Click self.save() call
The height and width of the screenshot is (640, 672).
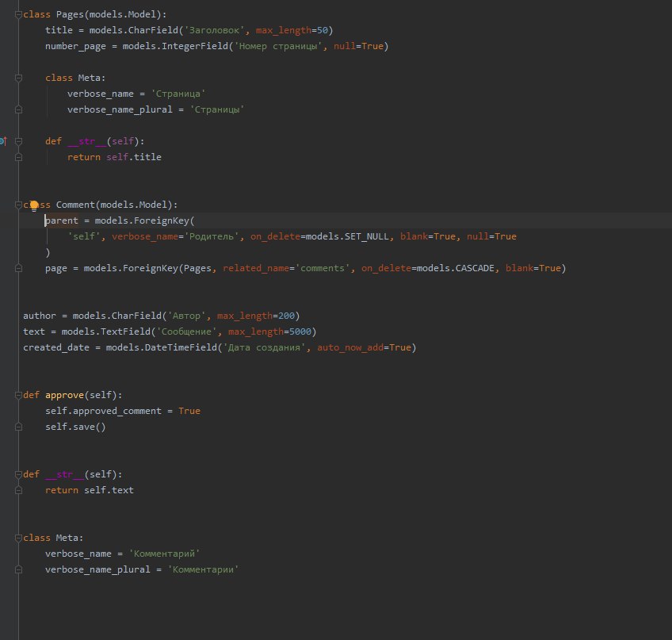tap(75, 427)
